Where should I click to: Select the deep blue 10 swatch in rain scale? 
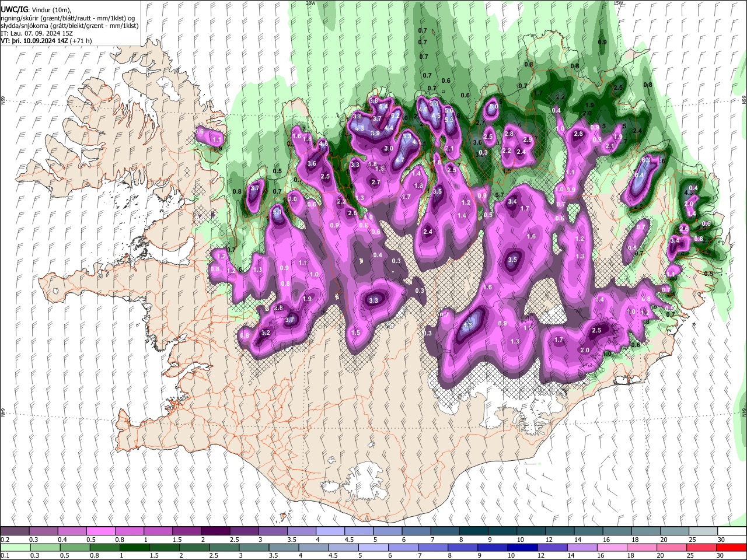pyautogui.click(x=521, y=548)
